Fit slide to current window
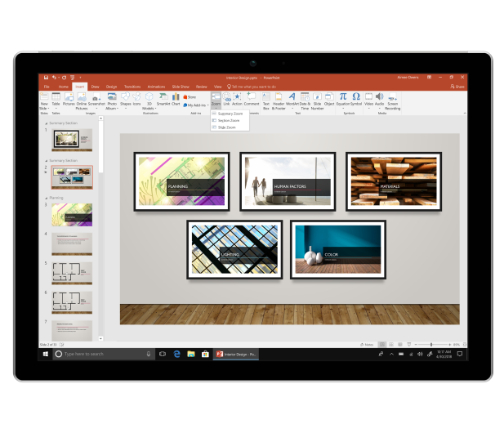504x433 pixels. (x=465, y=344)
